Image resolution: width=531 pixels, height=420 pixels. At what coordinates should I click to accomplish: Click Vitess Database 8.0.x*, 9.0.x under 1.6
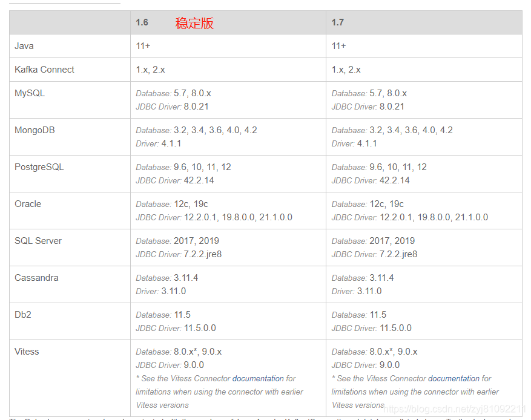179,351
